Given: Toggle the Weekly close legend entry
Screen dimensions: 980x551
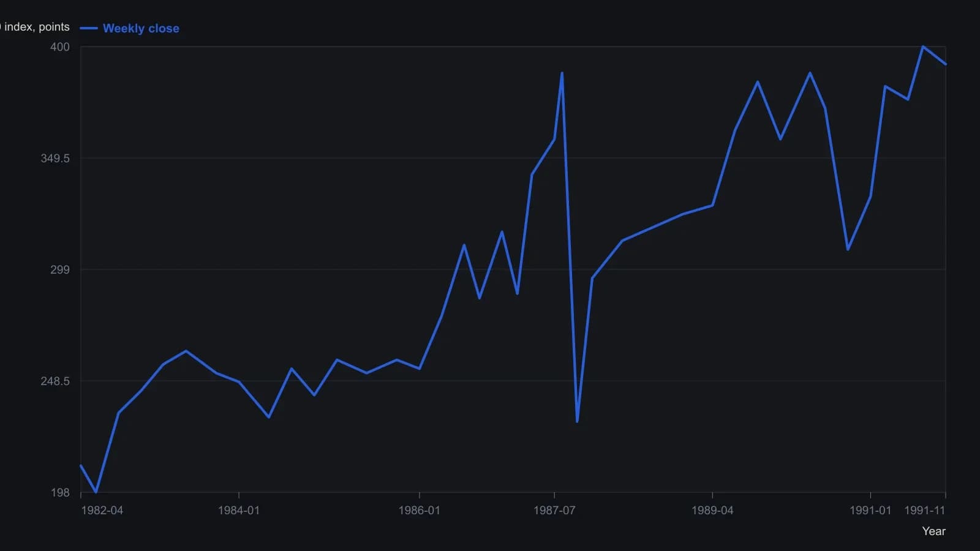Looking at the screenshot, I should pyautogui.click(x=130, y=28).
